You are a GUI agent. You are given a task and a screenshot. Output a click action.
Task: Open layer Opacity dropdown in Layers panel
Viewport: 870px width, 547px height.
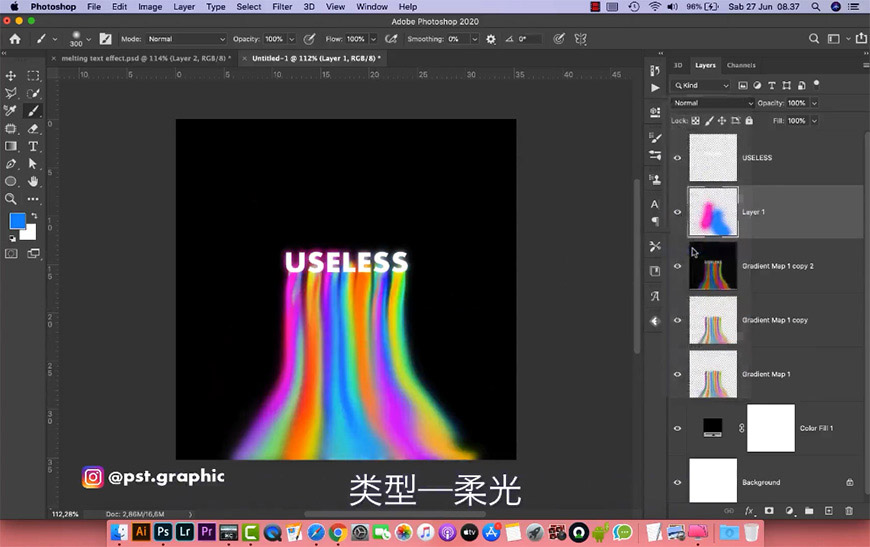click(x=815, y=103)
